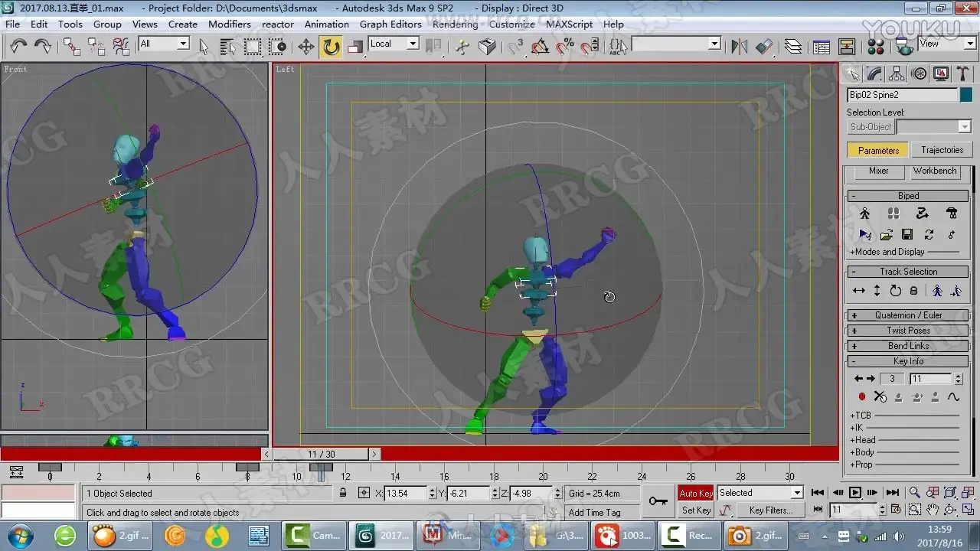The width and height of the screenshot is (980, 551).
Task: Toggle Biped Figure Mode
Action: (865, 214)
